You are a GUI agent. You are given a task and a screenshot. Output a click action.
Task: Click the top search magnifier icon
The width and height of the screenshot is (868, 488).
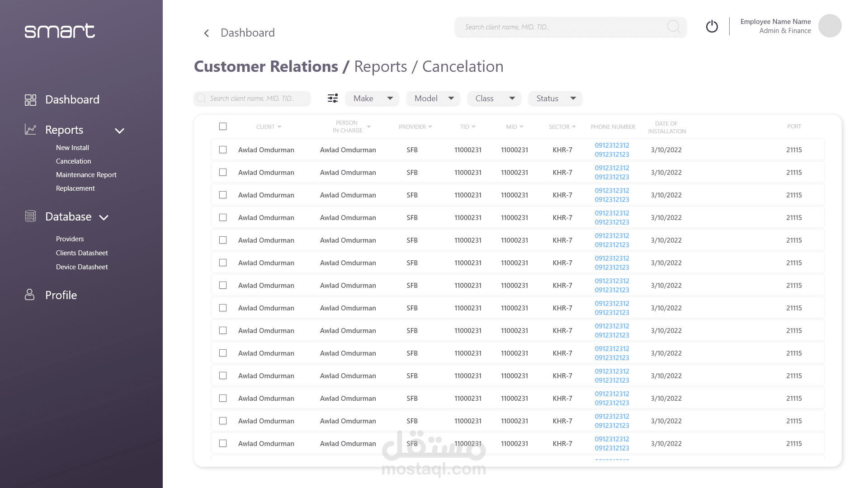pos(674,27)
